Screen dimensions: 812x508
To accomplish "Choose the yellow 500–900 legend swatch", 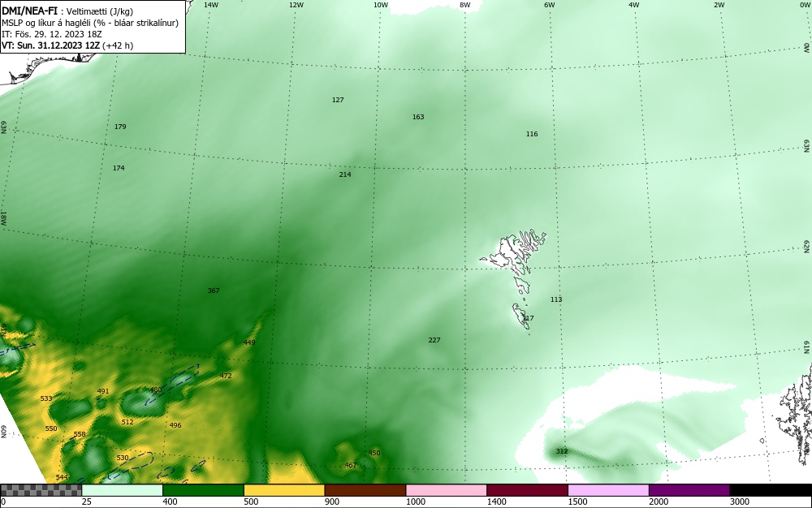I will point(284,490).
